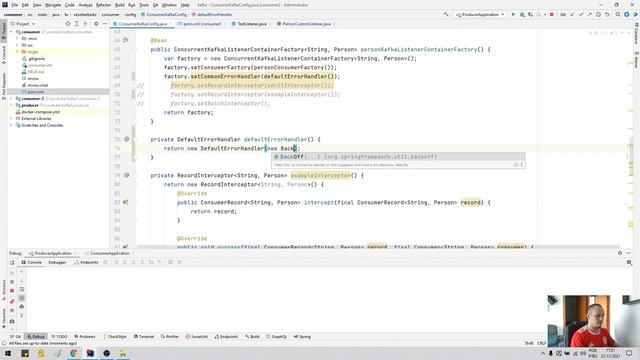Image resolution: width=640 pixels, height=360 pixels.
Task: Open the Navigate menu
Action: [x=53, y=5]
